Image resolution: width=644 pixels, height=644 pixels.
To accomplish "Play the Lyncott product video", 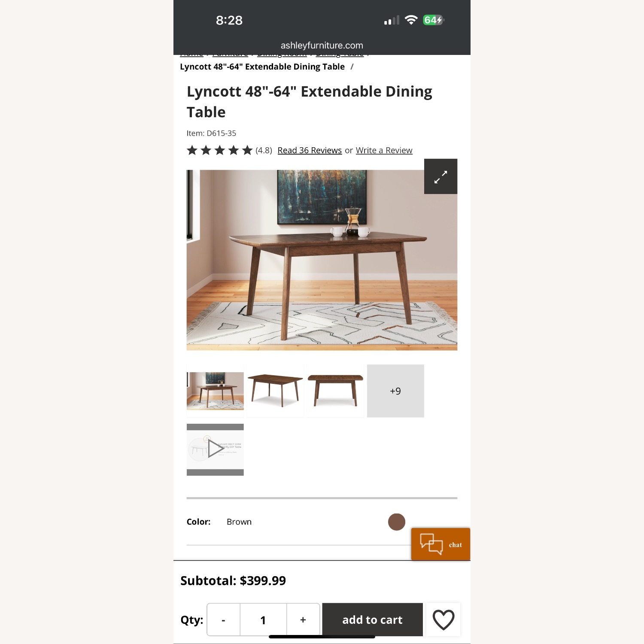I will click(215, 450).
